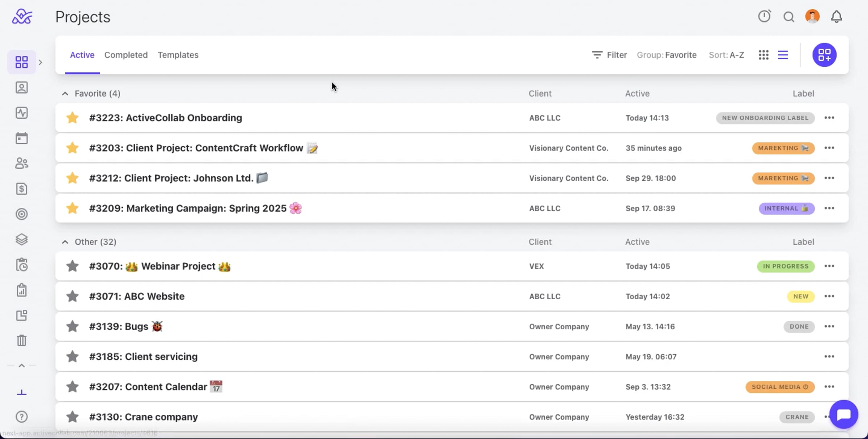Favorite the Webinar Project star

[72, 266]
